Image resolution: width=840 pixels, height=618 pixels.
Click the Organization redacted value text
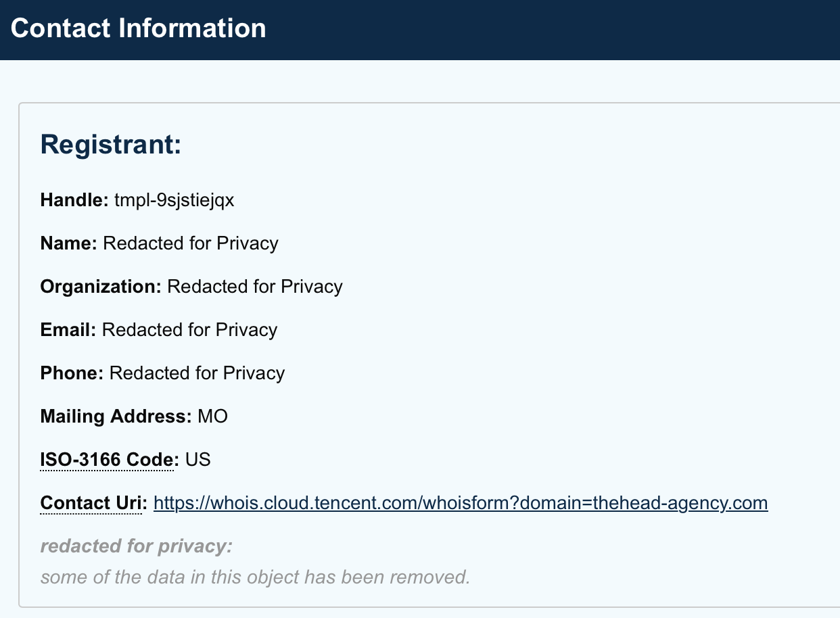255,287
